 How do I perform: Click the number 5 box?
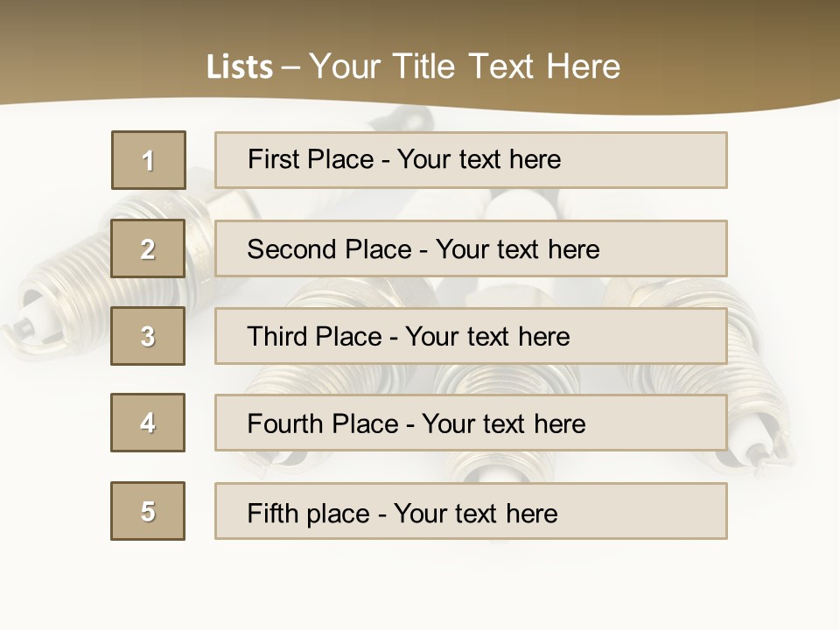tap(148, 511)
